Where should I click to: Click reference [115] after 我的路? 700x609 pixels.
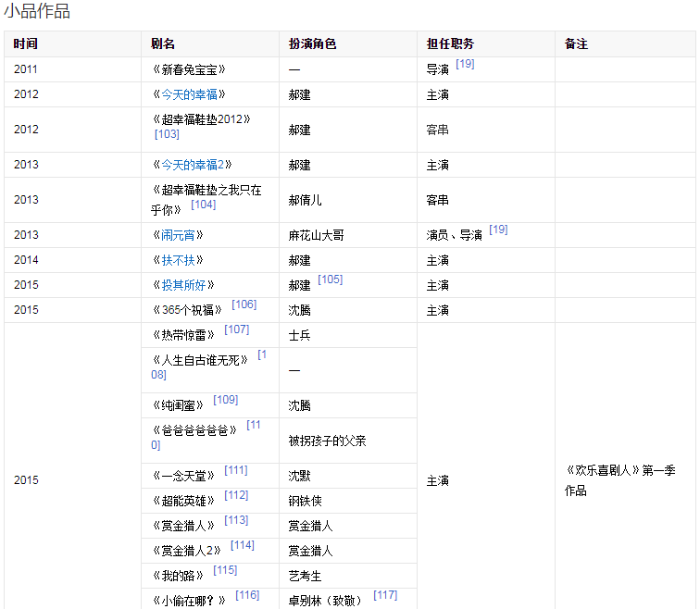click(225, 570)
